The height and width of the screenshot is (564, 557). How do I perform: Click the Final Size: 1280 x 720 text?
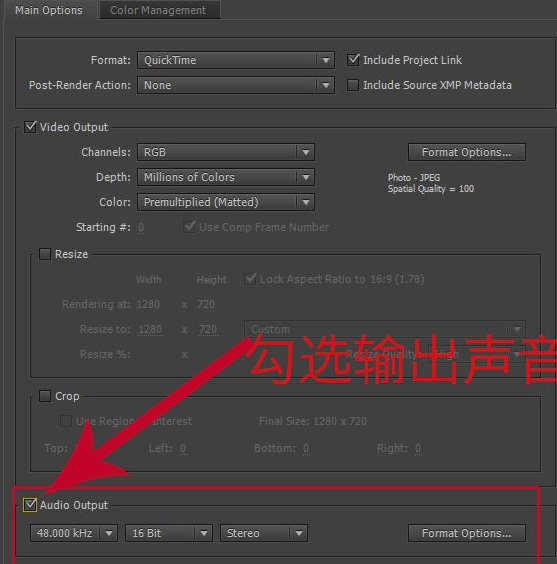tap(312, 421)
